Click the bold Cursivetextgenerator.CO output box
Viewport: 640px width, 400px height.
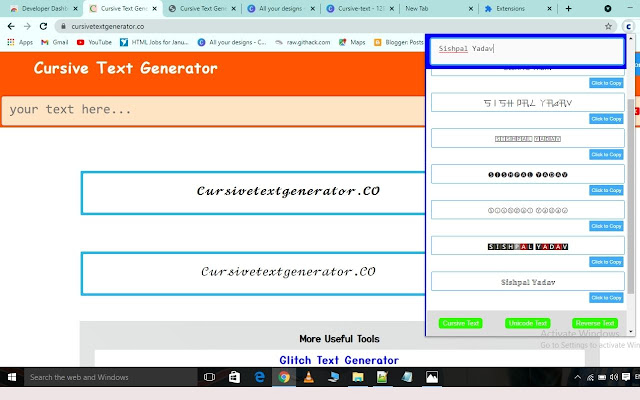point(253,193)
